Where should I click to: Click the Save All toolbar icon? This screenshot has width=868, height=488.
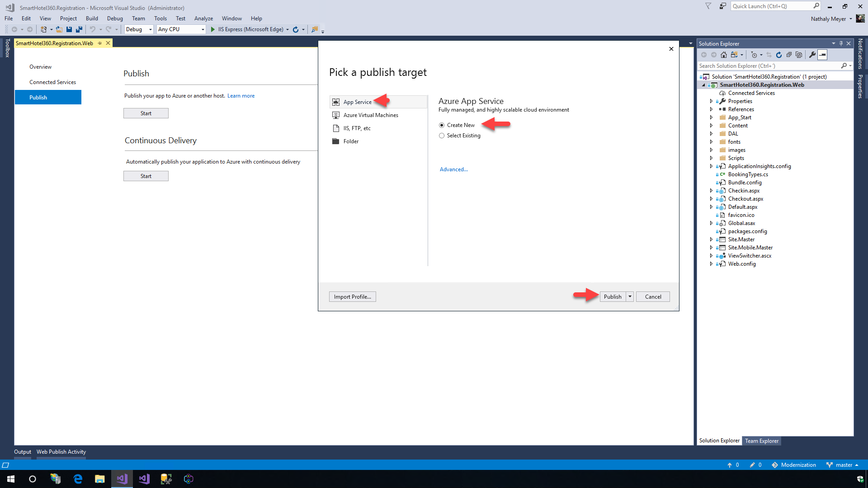[x=79, y=29]
